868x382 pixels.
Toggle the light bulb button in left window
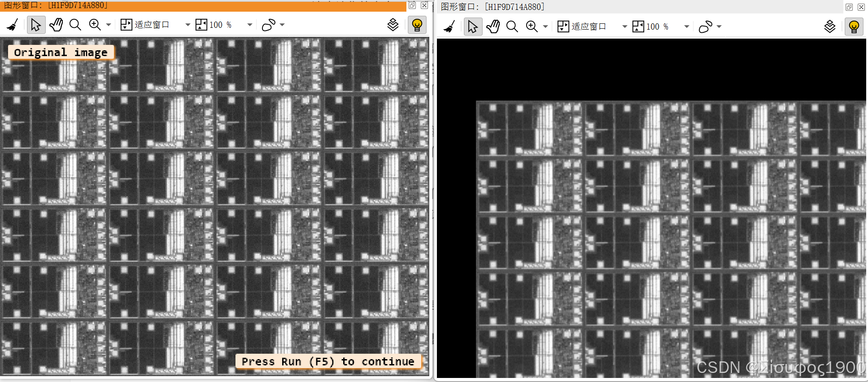click(x=417, y=25)
